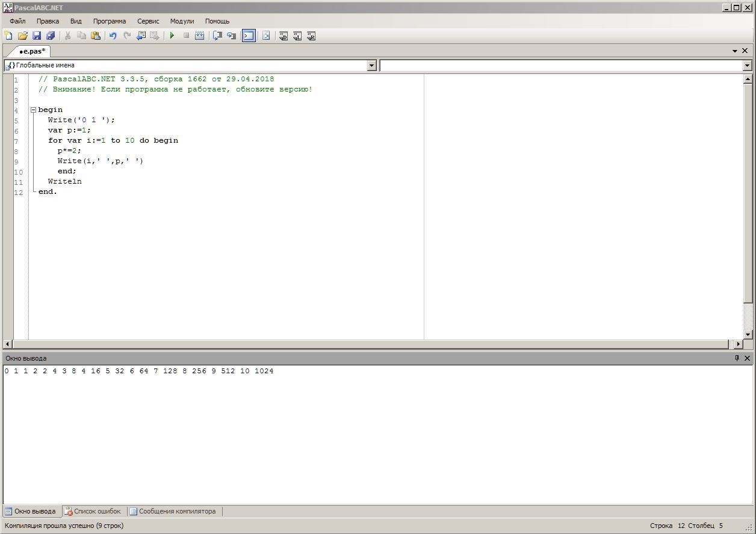Copy selection using the toolbar icon
The height and width of the screenshot is (534, 756).
[82, 36]
